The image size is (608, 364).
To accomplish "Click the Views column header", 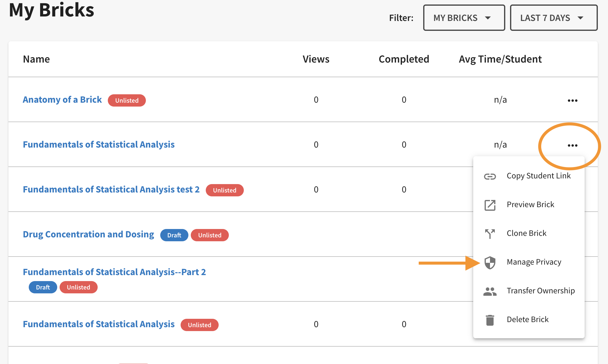I will point(316,59).
